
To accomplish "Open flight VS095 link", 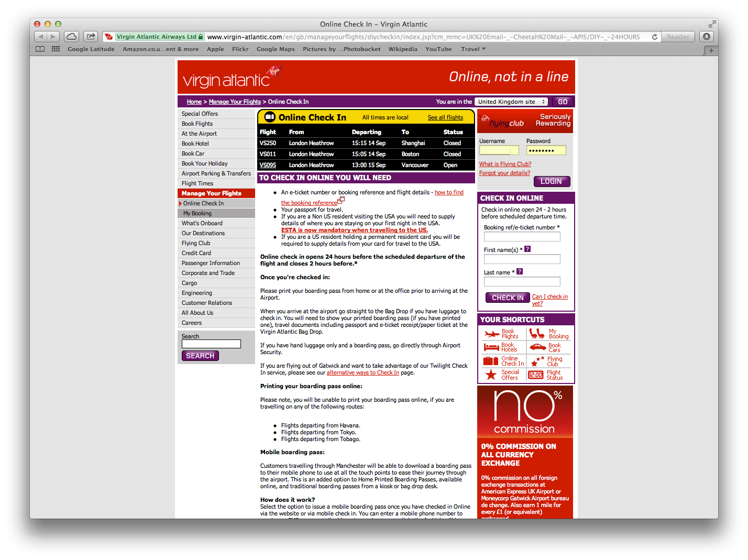I will (268, 165).
